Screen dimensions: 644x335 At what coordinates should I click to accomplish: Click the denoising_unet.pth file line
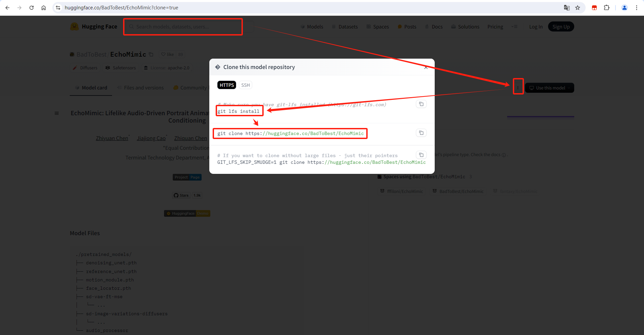[x=111, y=263]
